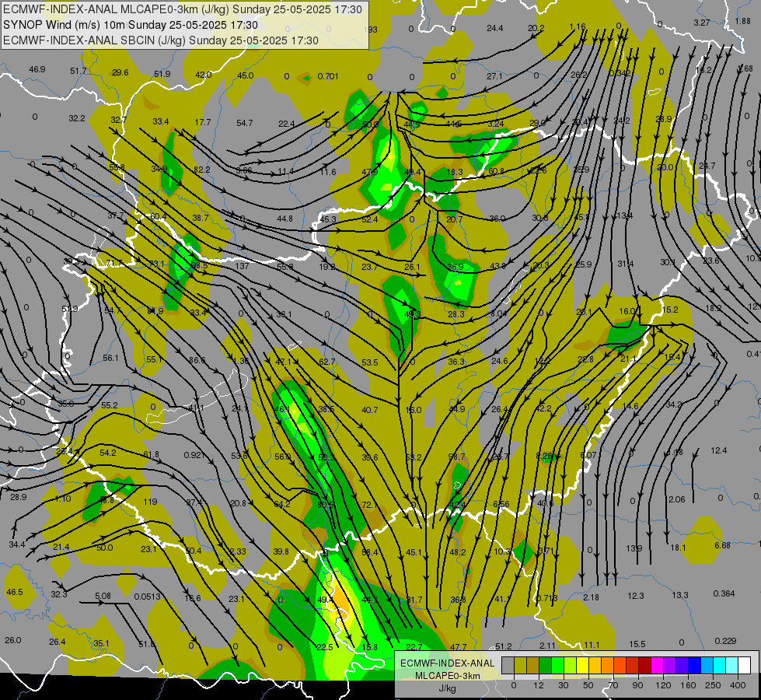Click the map value 0.229
This screenshot has height=700, width=761.
725,641
